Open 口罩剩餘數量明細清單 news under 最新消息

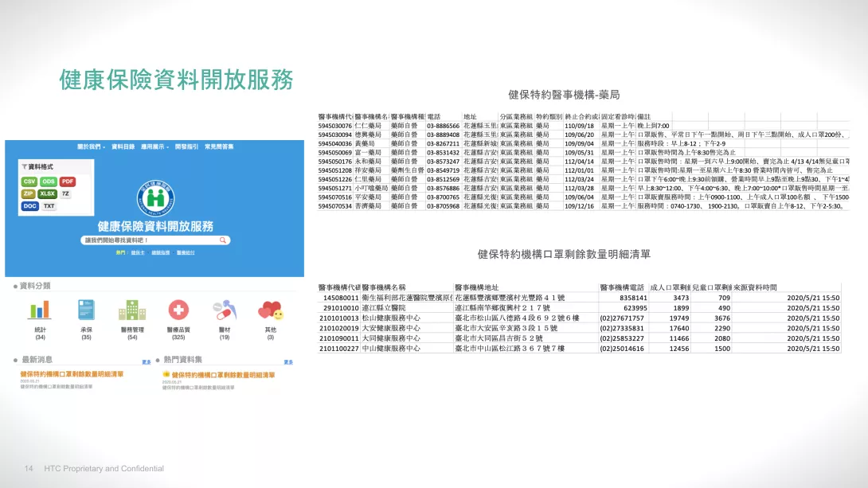coord(72,374)
